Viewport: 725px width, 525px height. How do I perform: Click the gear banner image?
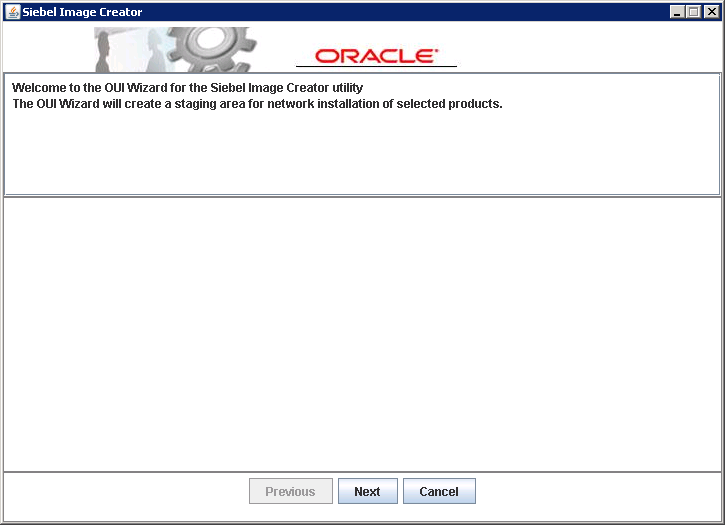176,49
